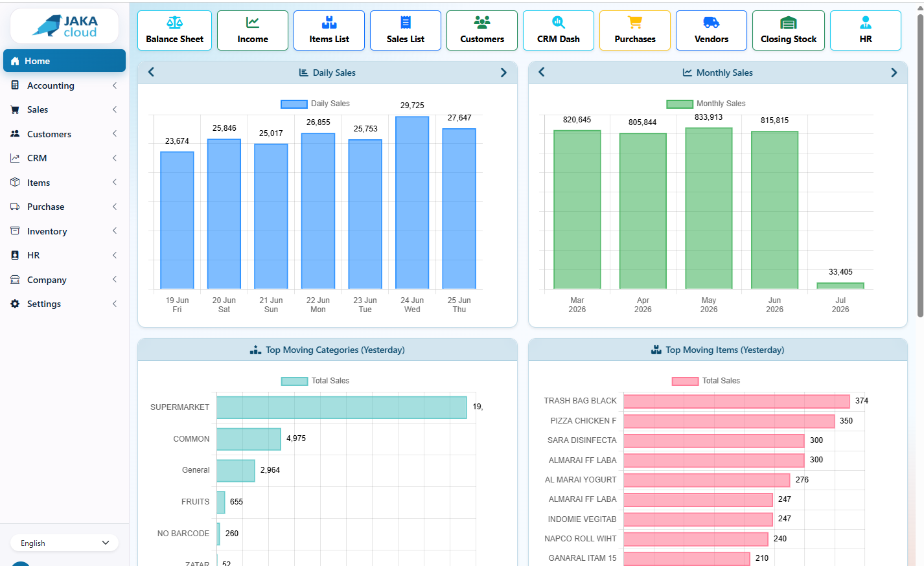Expand the Items submenu chevron
The width and height of the screenshot is (924, 566).
115,183
